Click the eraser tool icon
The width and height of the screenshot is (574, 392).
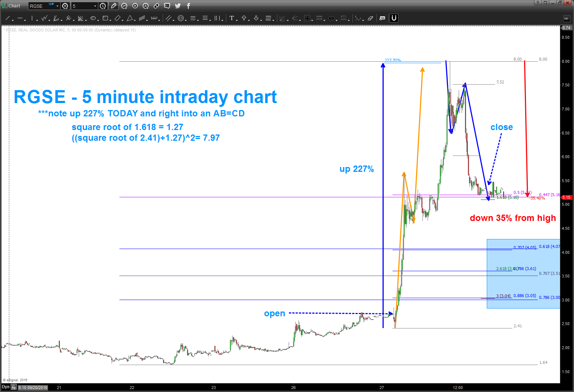click(x=370, y=18)
